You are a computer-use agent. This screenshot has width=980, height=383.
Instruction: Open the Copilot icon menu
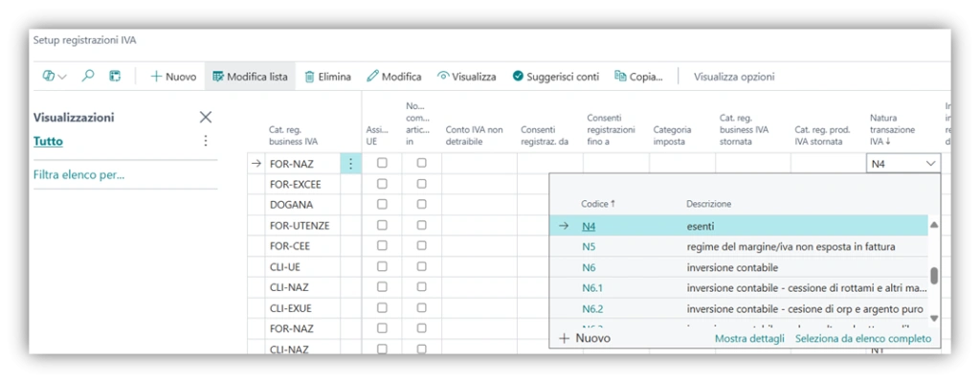click(54, 77)
